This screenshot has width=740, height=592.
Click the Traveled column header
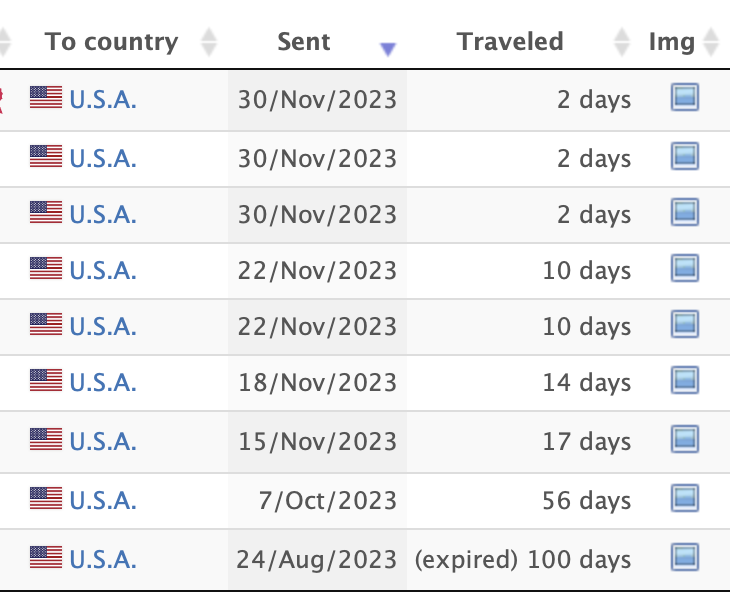pyautogui.click(x=510, y=42)
